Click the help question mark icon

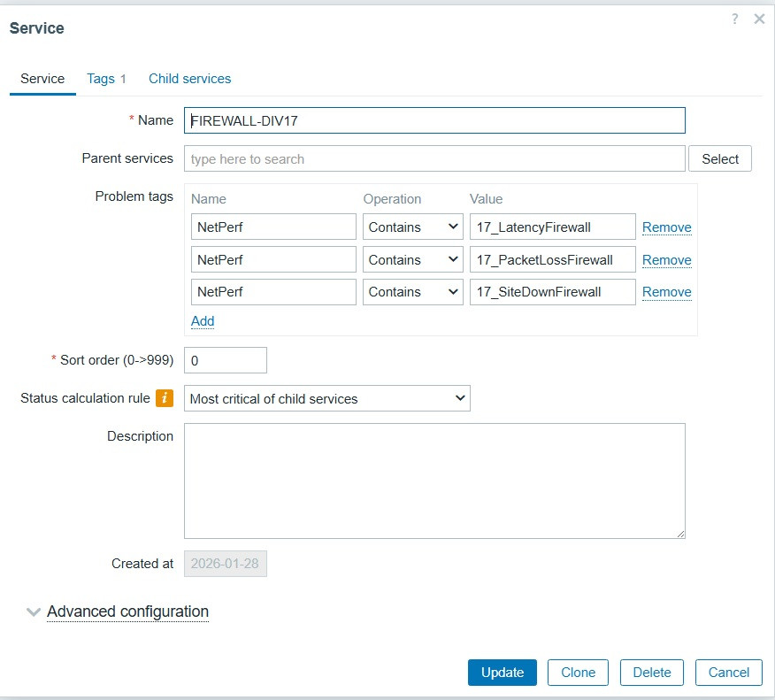734,19
